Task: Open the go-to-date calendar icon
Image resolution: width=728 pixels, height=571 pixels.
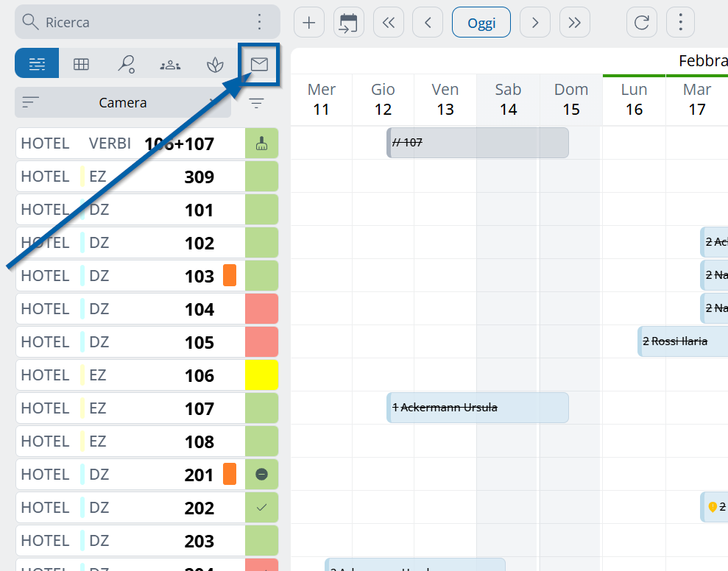Action: point(348,23)
